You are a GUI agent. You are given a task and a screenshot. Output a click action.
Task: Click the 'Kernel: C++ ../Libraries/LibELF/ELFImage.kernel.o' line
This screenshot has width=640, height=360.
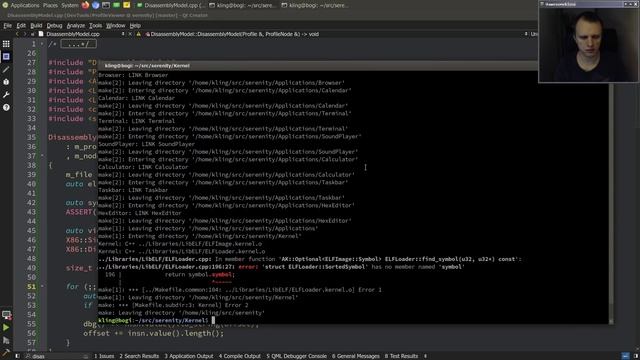coord(180,244)
